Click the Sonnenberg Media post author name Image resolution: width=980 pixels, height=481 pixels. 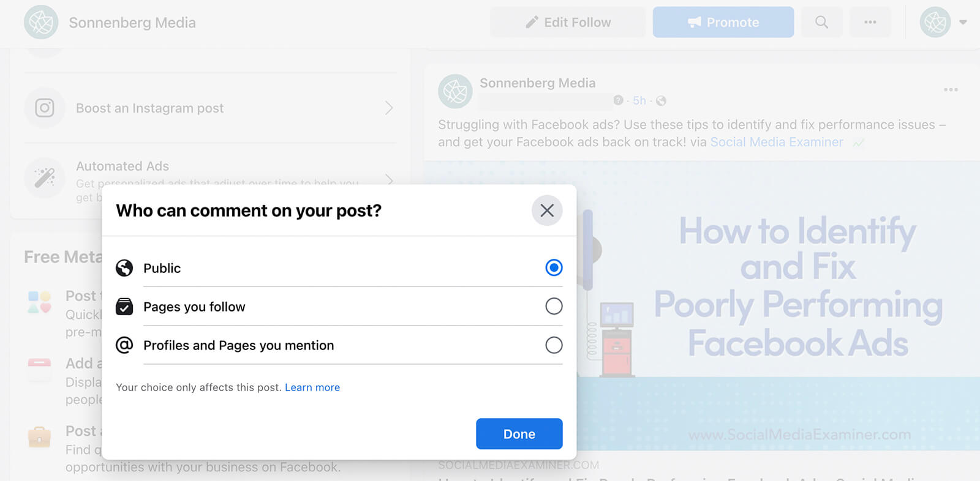(x=537, y=83)
